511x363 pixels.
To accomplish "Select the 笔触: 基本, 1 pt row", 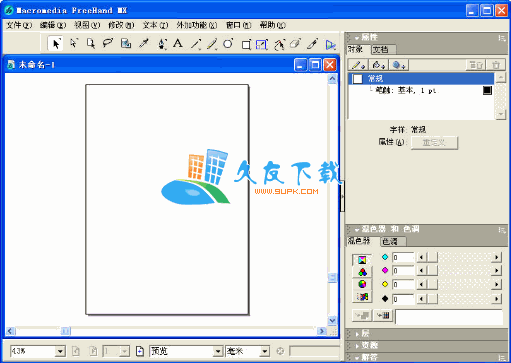I will point(421,90).
